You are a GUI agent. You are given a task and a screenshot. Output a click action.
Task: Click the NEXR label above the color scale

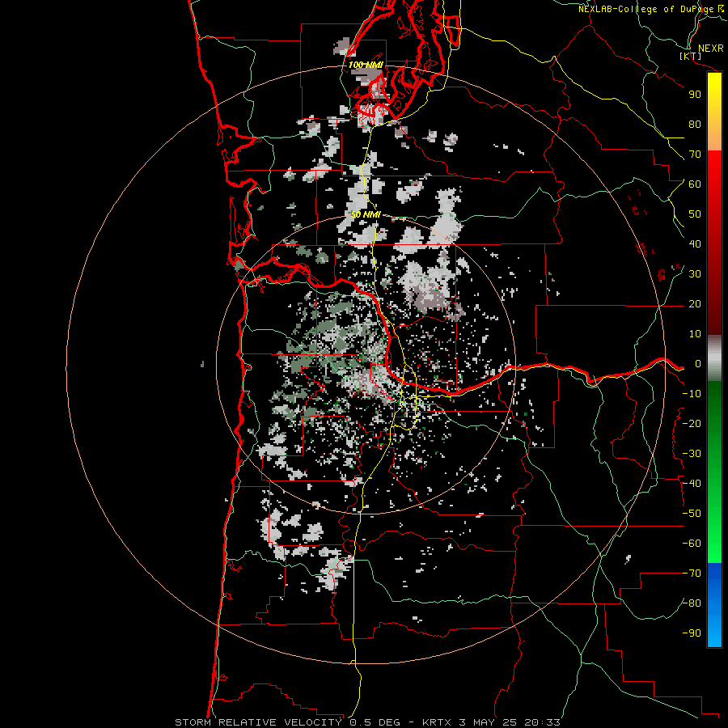tap(711, 49)
